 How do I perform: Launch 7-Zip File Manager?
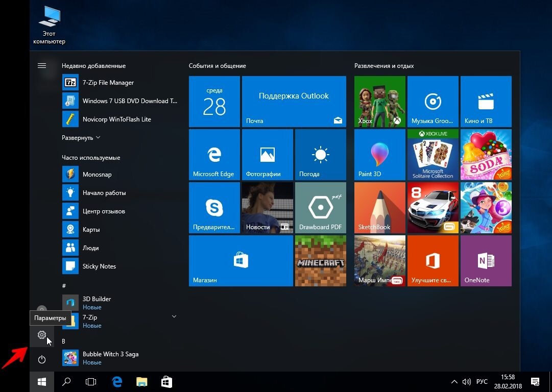[x=119, y=82]
